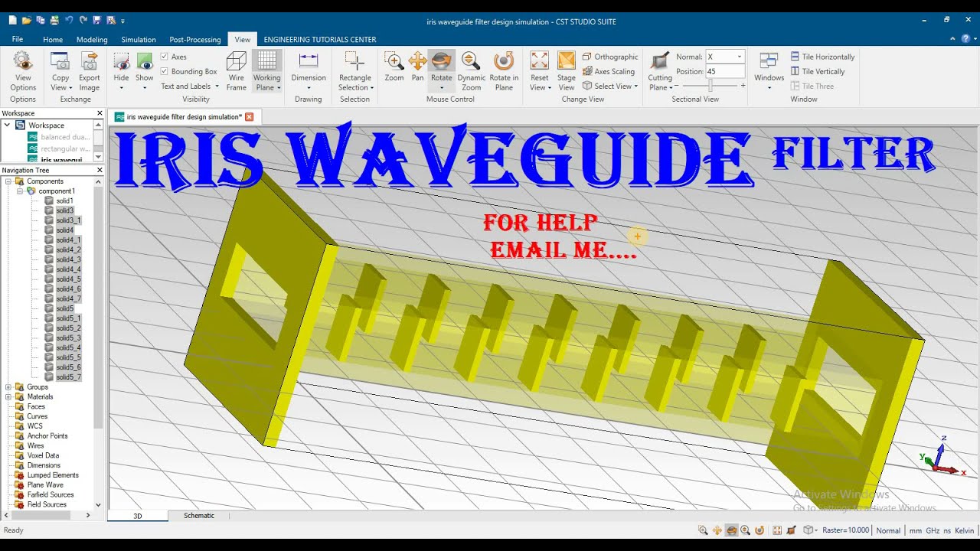The image size is (980, 551).
Task: Expand the Groups tree node
Action: (8, 387)
